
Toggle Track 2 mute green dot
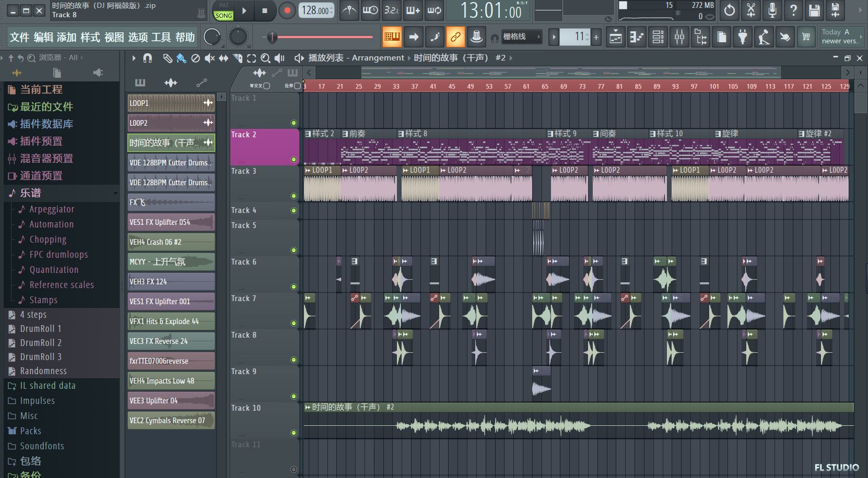(294, 159)
